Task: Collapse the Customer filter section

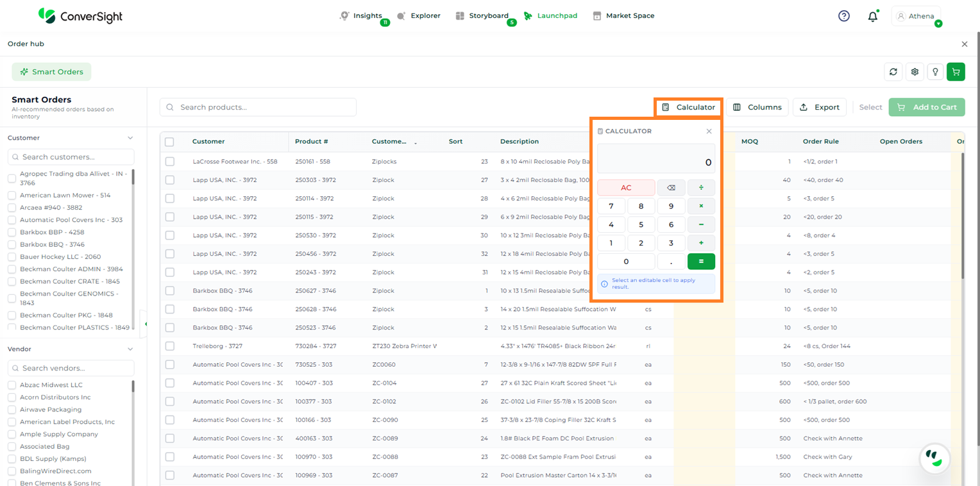Action: click(x=130, y=138)
